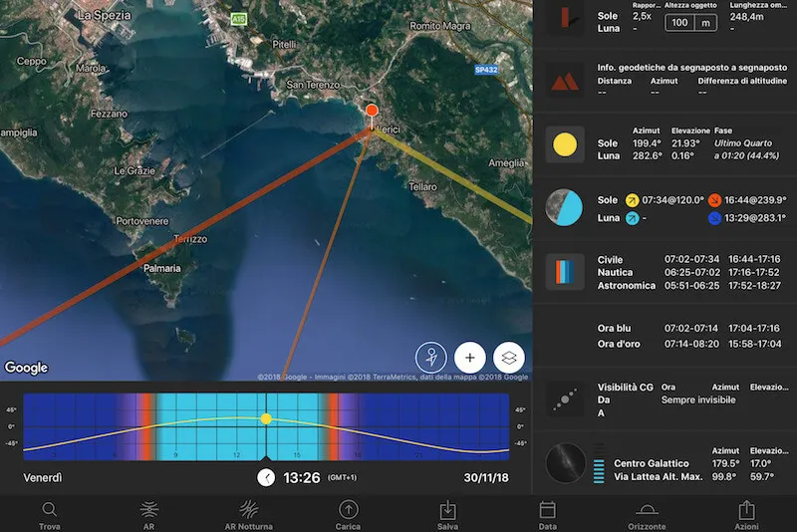Tap the moonrise arrow icon beside Luna
This screenshot has height=532, width=797.
click(632, 218)
